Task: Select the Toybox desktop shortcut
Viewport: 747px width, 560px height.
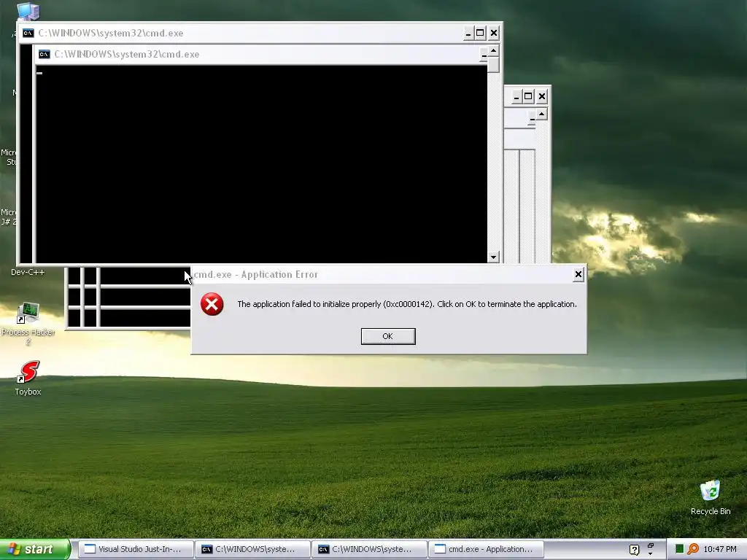Action: tap(28, 378)
